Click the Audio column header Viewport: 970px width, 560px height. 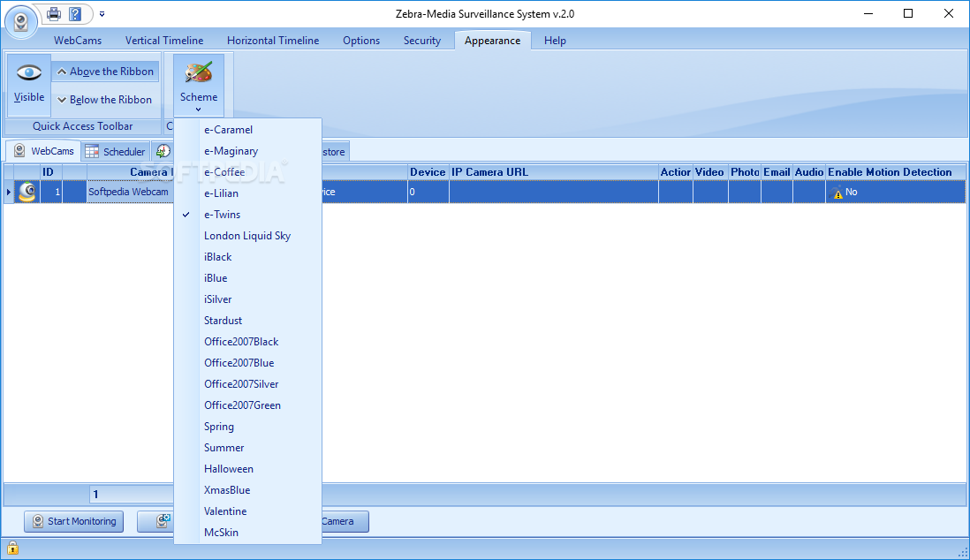point(809,172)
